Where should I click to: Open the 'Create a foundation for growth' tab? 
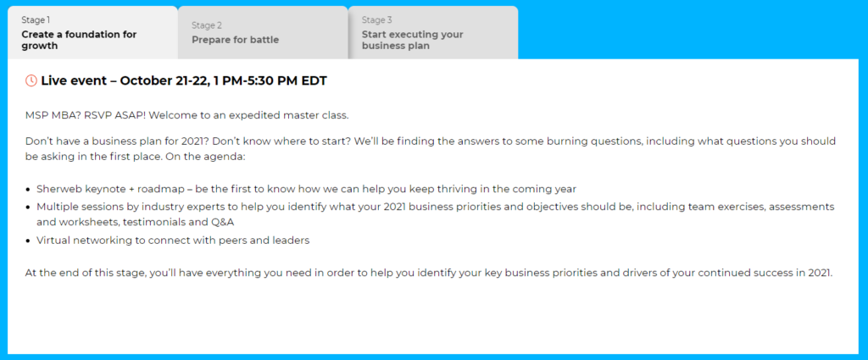pos(92,33)
